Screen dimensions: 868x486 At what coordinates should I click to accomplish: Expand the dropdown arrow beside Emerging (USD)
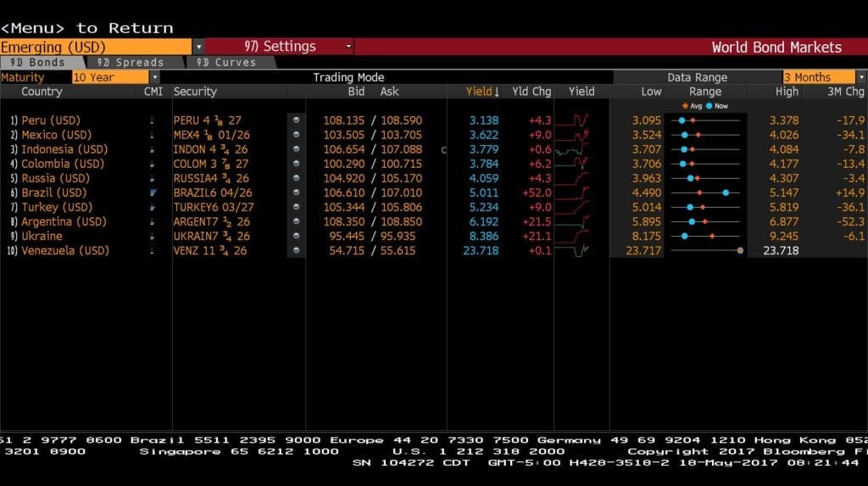pyautogui.click(x=198, y=47)
